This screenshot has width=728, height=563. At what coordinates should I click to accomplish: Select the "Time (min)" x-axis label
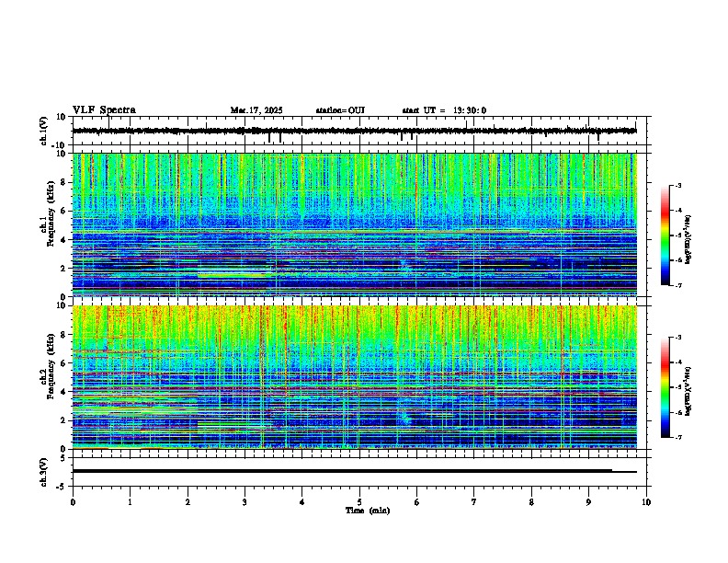368,511
